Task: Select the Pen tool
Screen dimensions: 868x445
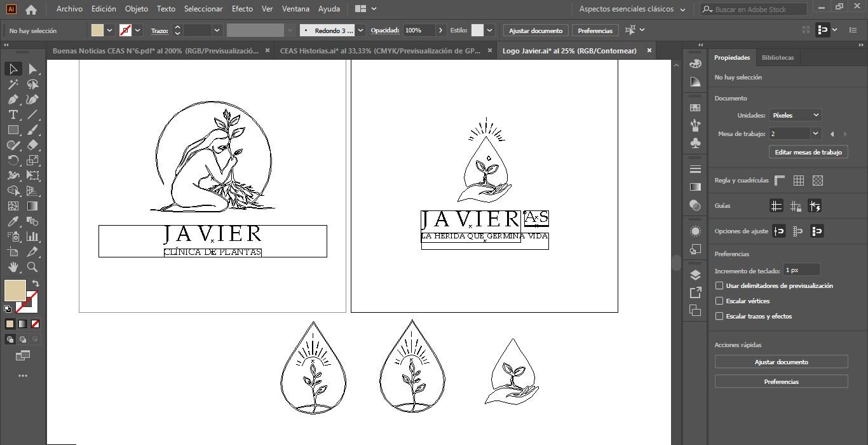Action: tap(13, 99)
